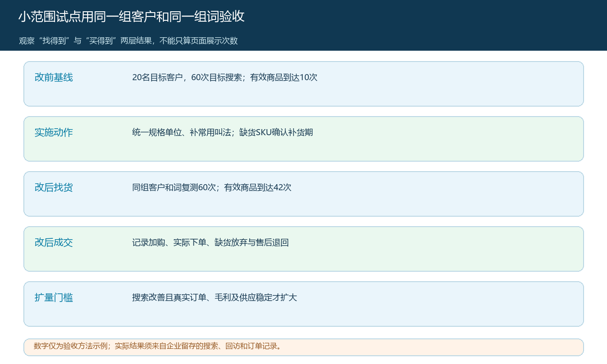Select the text 20名目标客户，60次目标搜索
The width and height of the screenshot is (607, 364).
coord(187,78)
